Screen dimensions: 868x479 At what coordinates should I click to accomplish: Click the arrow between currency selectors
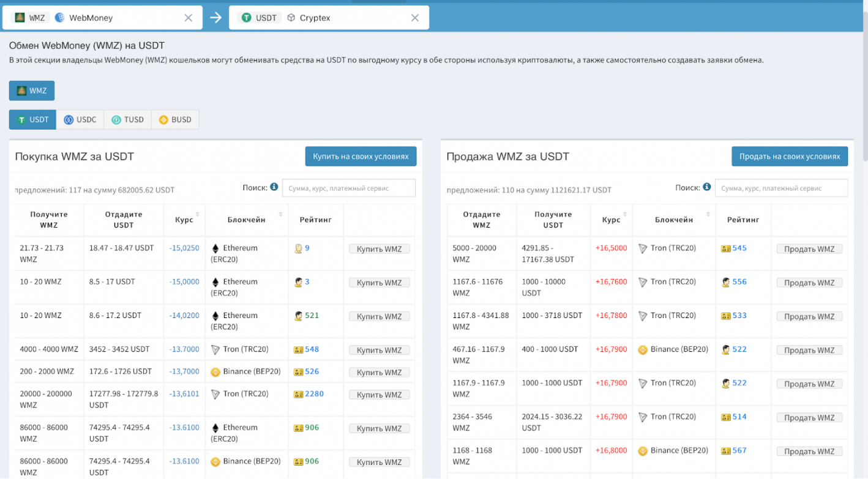click(x=215, y=18)
